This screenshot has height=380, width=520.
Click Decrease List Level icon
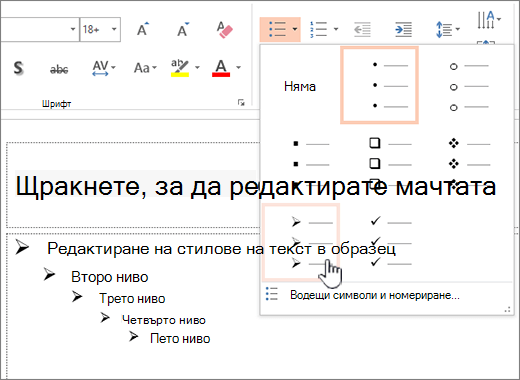click(362, 30)
